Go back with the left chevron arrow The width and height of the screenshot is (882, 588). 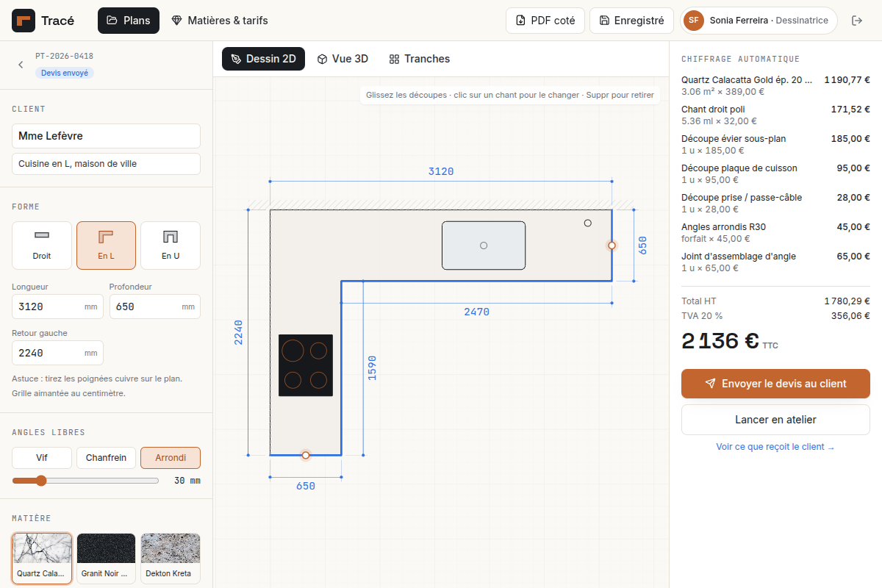click(21, 65)
